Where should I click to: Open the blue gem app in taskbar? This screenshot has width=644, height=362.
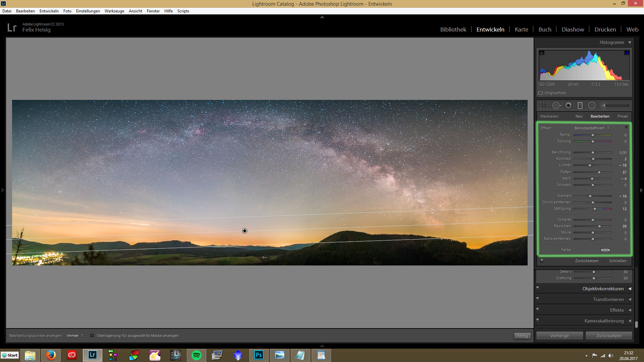point(238,355)
